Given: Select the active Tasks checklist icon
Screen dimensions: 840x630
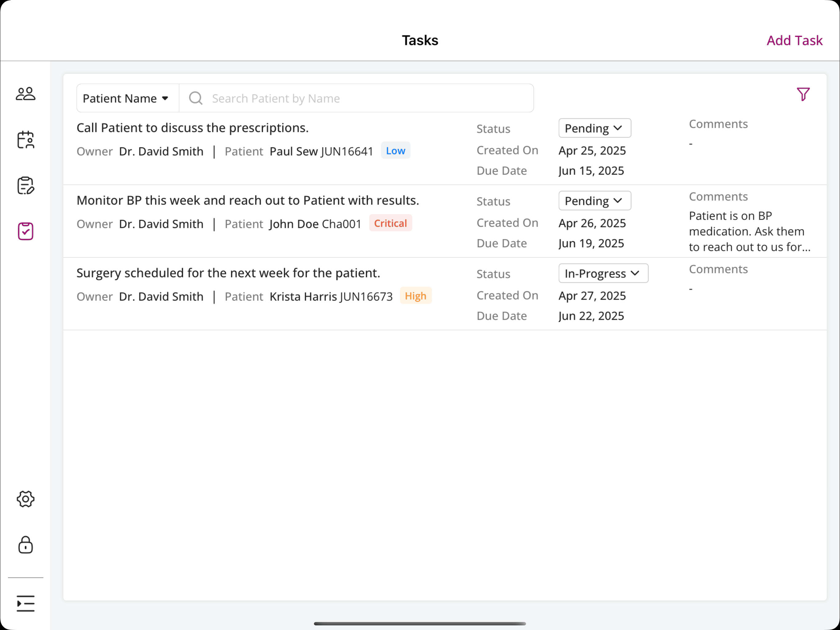Looking at the screenshot, I should coord(25,231).
